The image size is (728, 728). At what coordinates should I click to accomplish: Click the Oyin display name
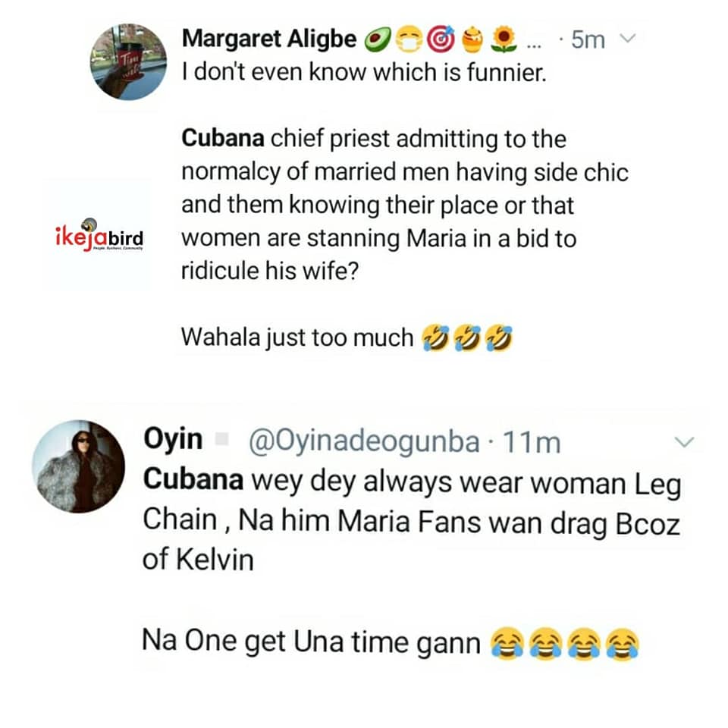click(172, 439)
